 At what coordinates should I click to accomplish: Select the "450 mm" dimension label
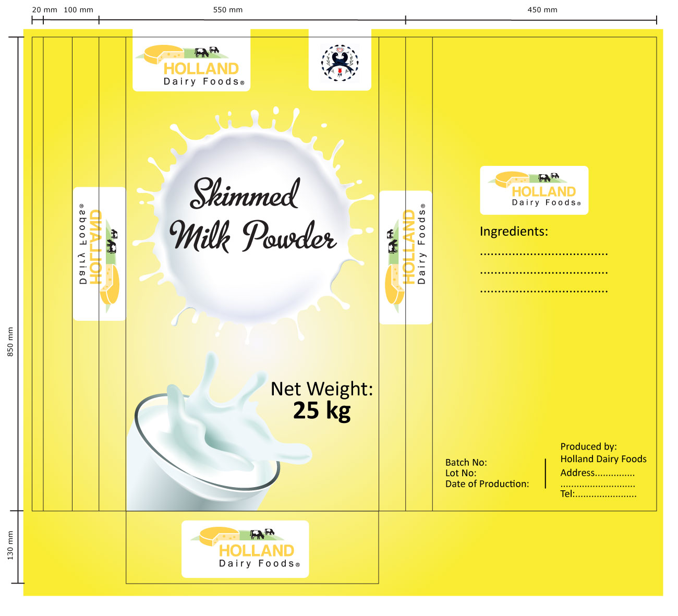pos(542,10)
